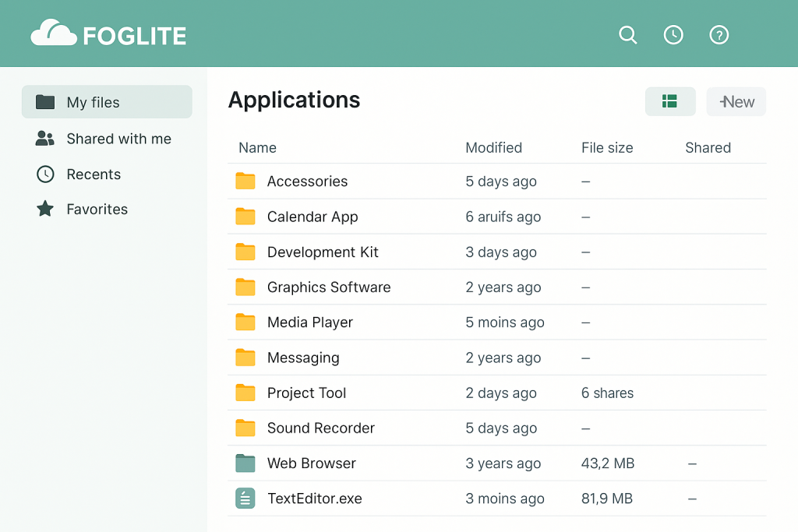Sort by the Name column header
Viewport: 798px width, 532px height.
tap(257, 148)
